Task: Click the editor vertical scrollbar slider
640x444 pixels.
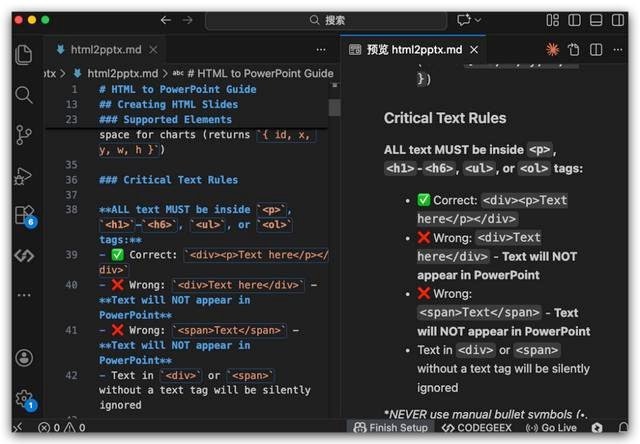Action: coord(334,107)
